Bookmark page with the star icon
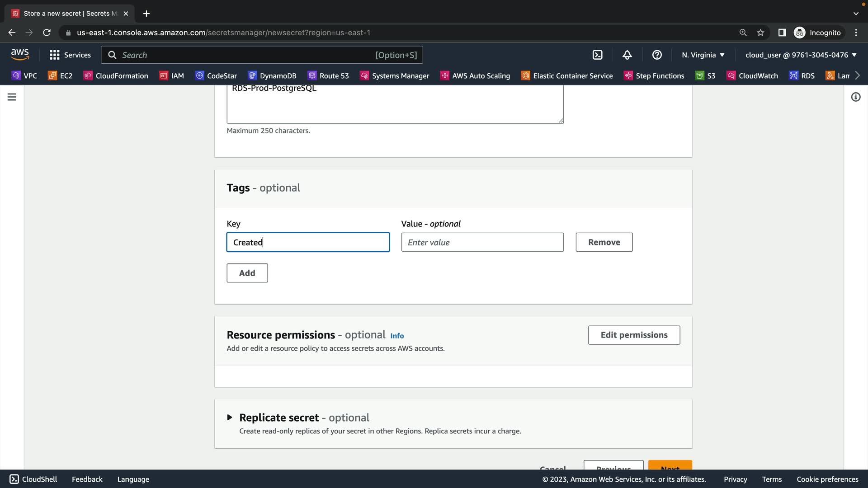The height and width of the screenshot is (488, 868). tap(760, 33)
